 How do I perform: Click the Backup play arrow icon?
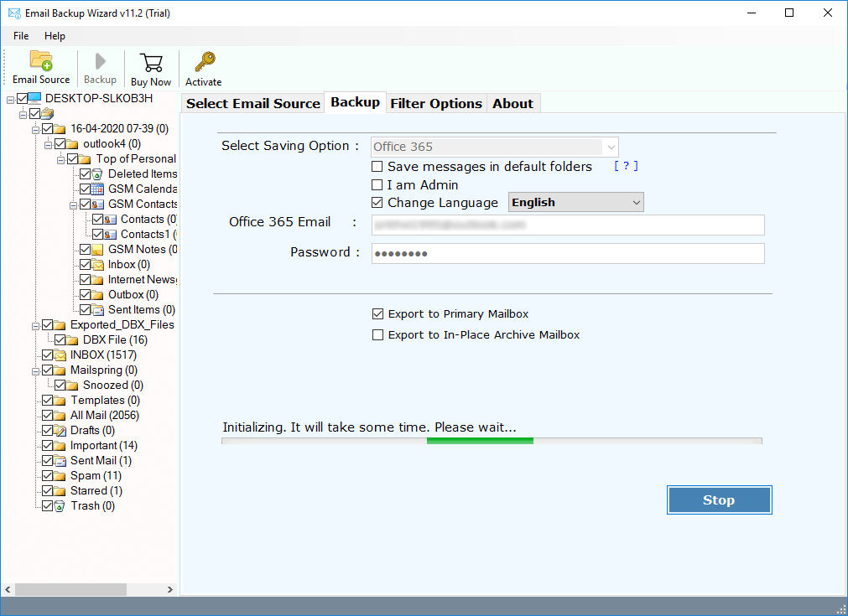click(100, 62)
